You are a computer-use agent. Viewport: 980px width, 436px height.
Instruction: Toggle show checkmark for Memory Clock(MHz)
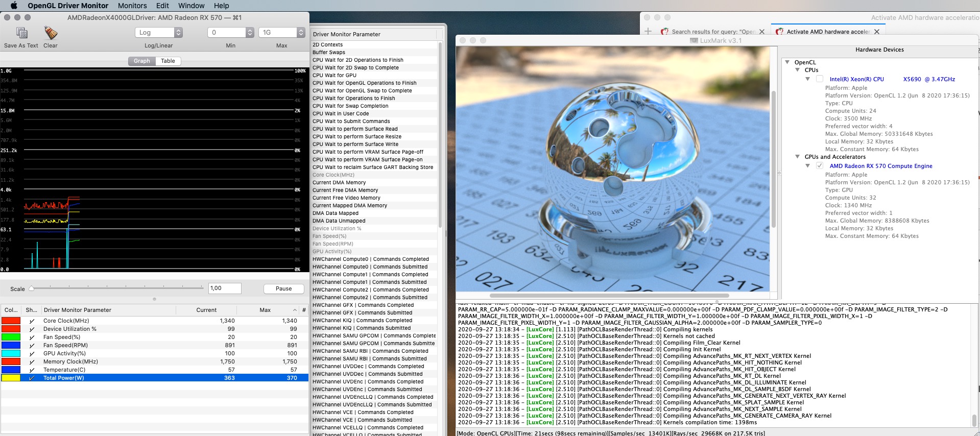32,362
